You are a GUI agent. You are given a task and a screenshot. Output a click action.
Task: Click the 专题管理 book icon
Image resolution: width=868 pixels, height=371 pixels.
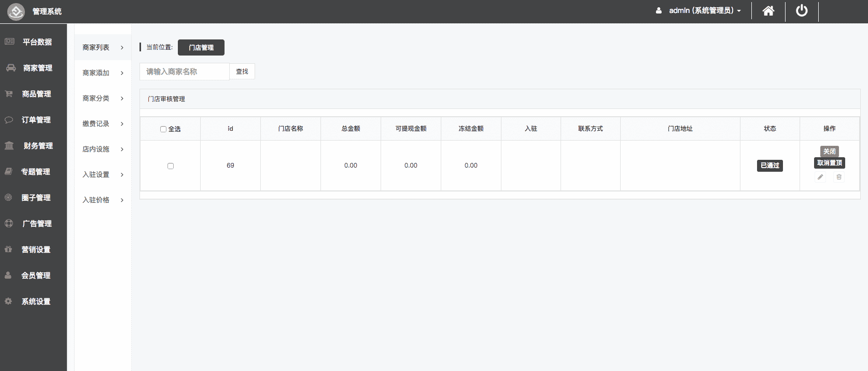8,171
